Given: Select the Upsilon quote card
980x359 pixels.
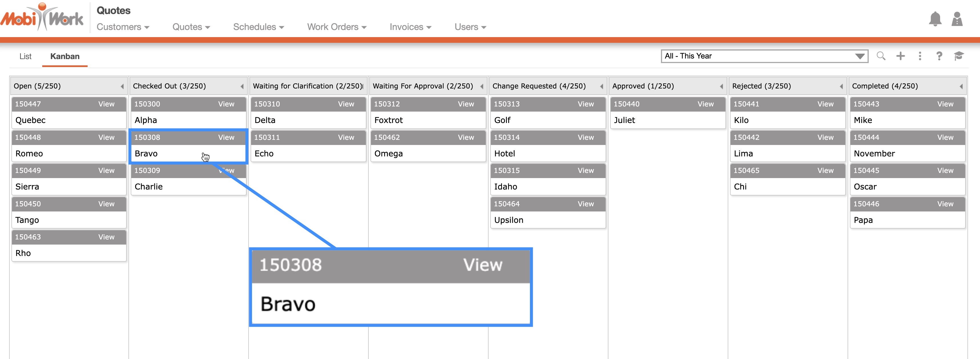Looking at the screenshot, I should 547,220.
